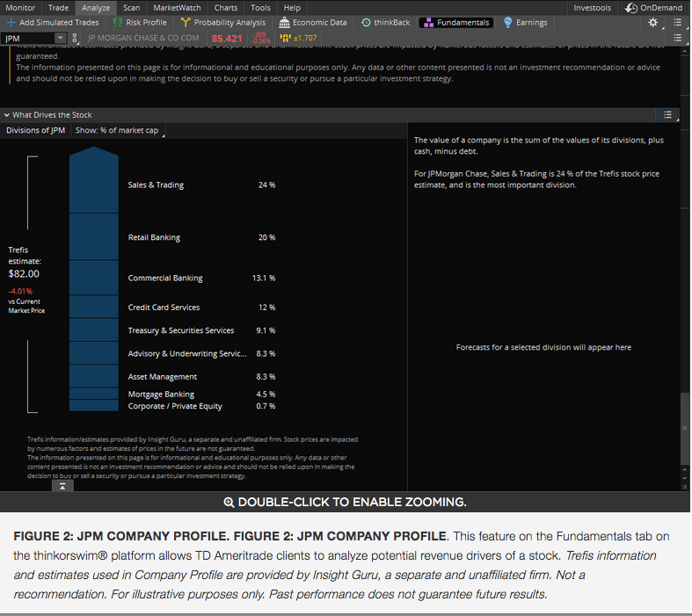
Task: Open the Tools tab
Action: 260,8
